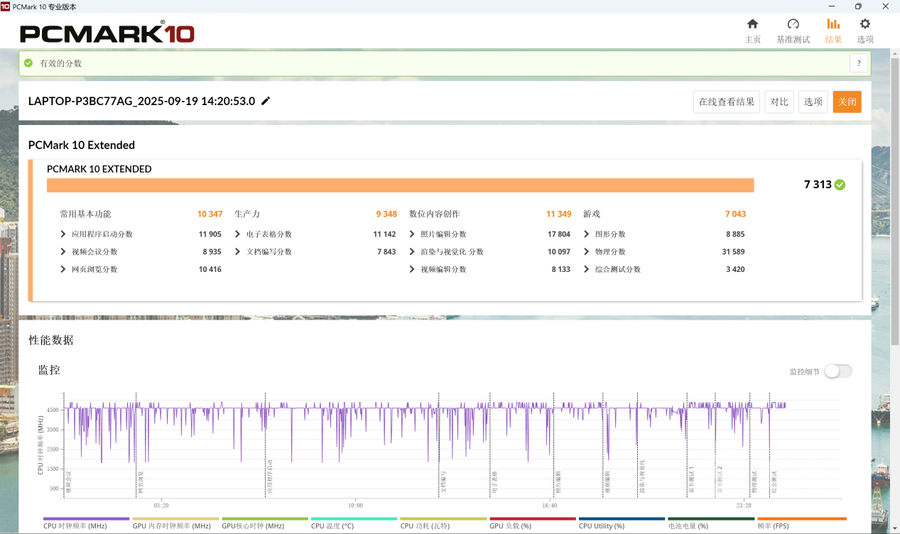The width and height of the screenshot is (900, 534).
Task: Open 选项 gear icon in top navigation
Action: (865, 24)
